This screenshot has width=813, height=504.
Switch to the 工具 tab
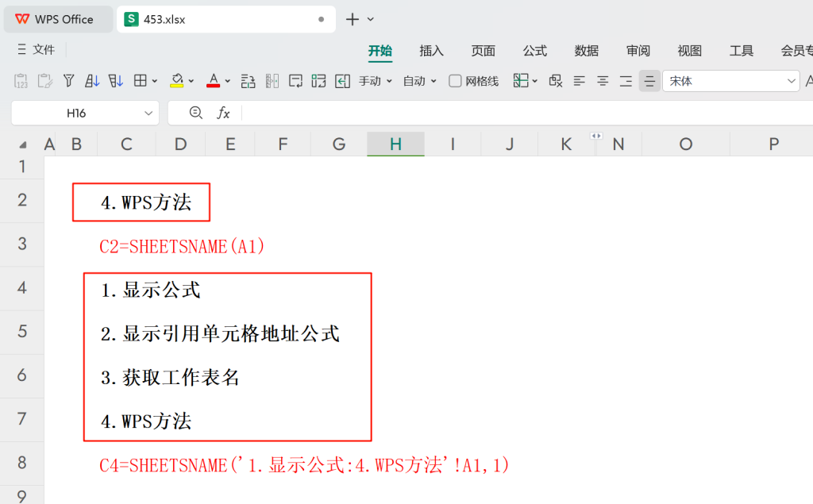coord(741,51)
